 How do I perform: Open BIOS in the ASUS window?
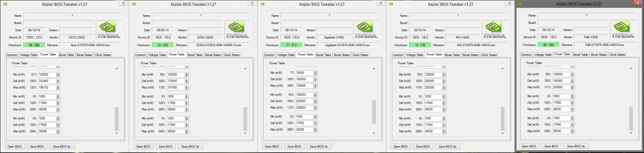pos(15,147)
